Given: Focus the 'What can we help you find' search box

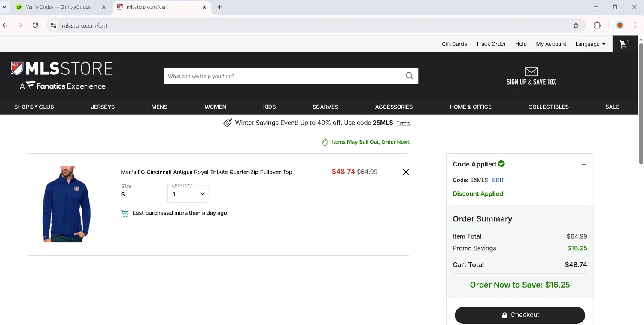Looking at the screenshot, I should (x=283, y=76).
